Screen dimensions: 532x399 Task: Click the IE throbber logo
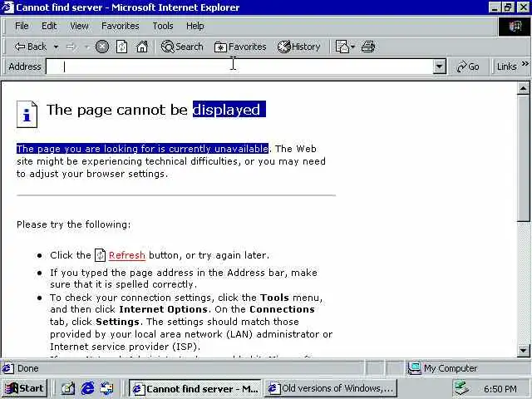tap(515, 26)
